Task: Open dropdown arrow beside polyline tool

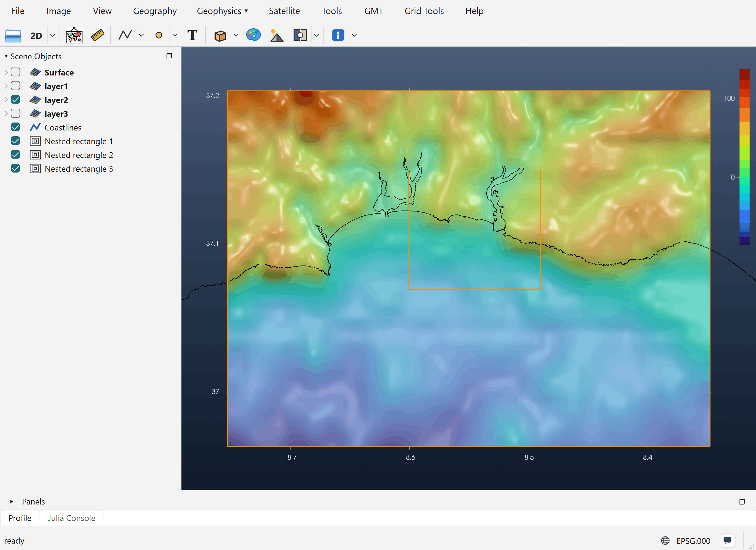Action: [141, 35]
